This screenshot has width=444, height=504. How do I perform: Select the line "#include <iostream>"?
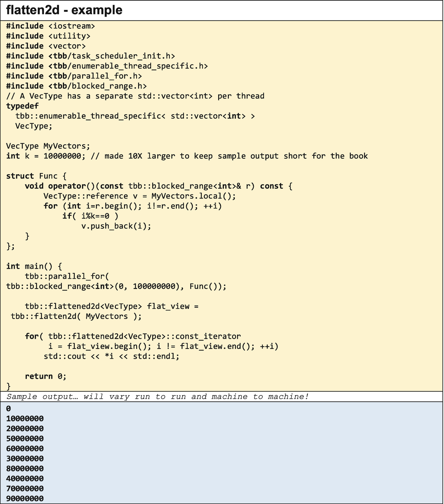tap(51, 26)
